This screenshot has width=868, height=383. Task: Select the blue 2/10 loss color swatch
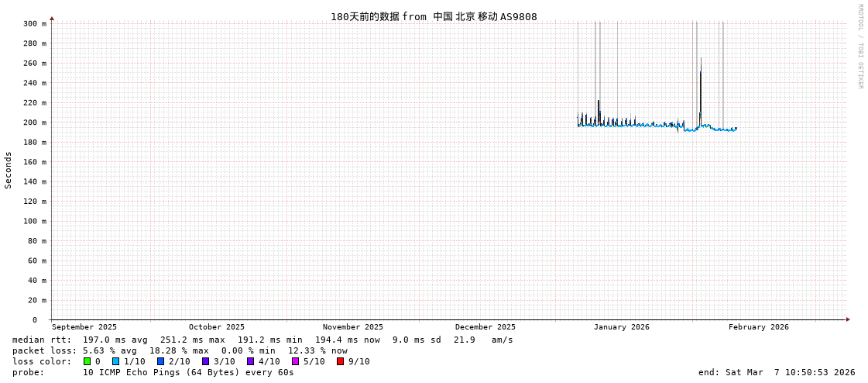[x=161, y=361]
